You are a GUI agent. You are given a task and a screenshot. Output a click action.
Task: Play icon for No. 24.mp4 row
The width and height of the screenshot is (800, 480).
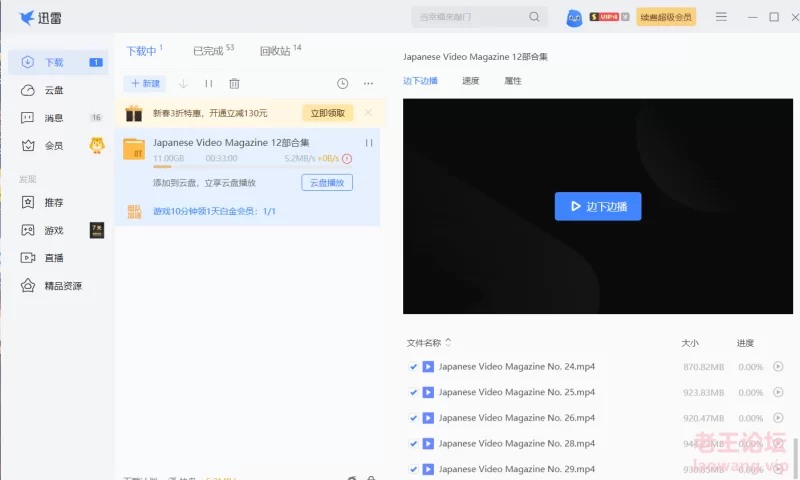pyautogui.click(x=778, y=366)
